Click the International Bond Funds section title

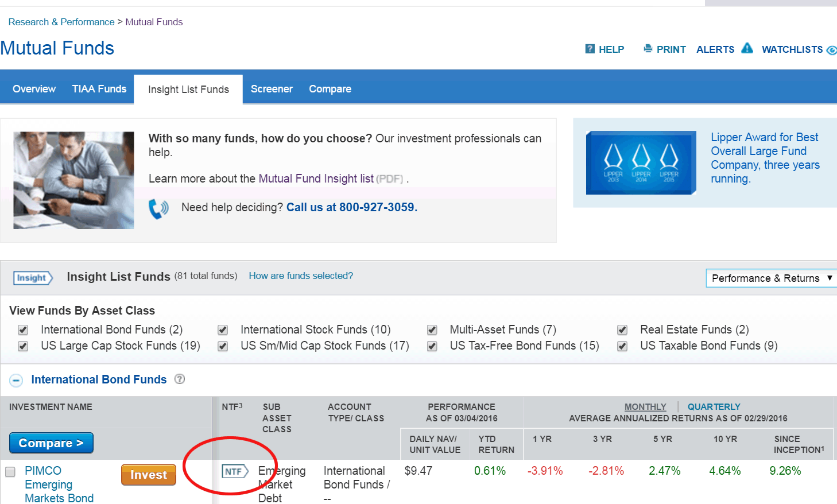tap(99, 379)
